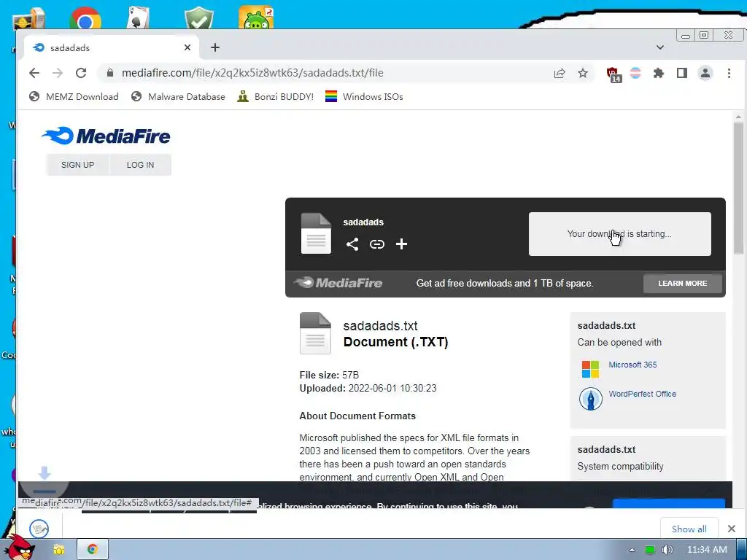Viewport: 747px width, 560px height.
Task: Click the 11:34 AM clock
Action: tap(707, 550)
